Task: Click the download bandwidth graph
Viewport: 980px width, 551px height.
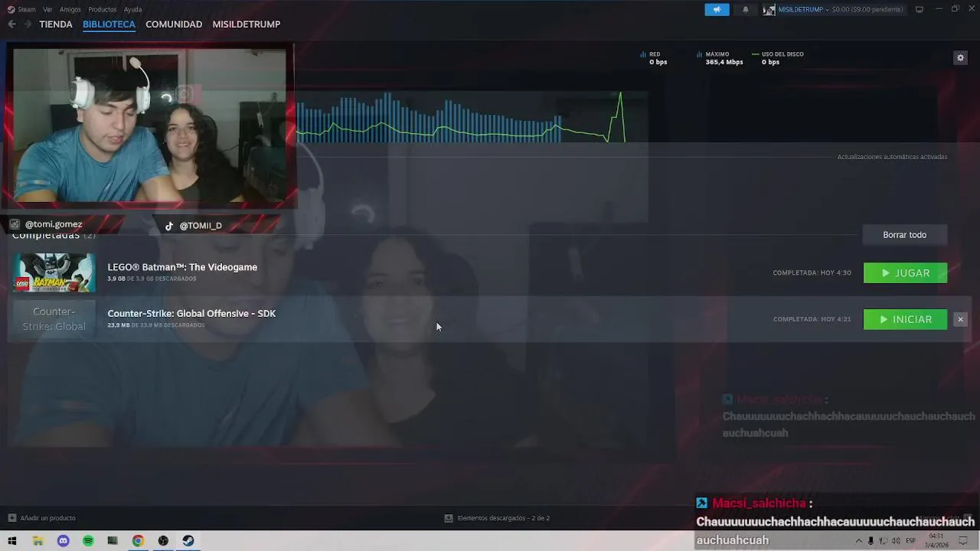Action: pos(472,116)
